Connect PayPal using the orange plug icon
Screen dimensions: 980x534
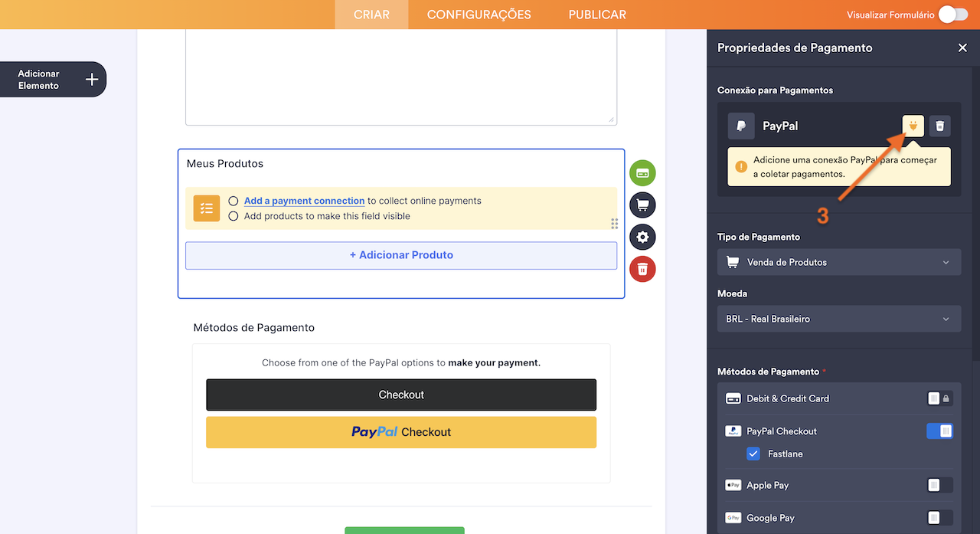[912, 125]
